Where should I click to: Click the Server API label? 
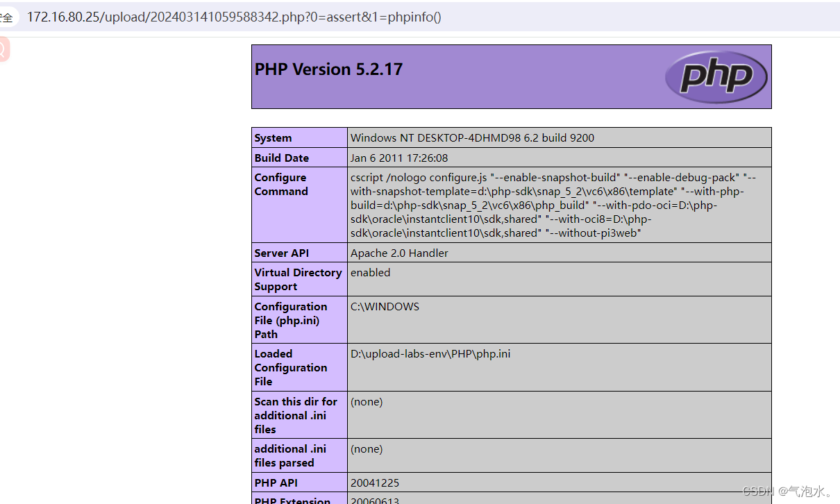click(281, 253)
